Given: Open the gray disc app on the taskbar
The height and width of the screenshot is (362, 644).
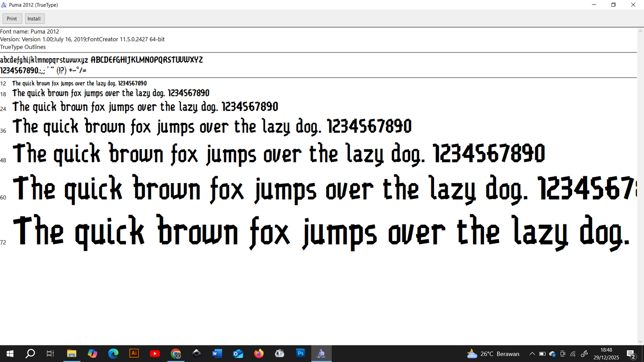Looking at the screenshot, I should point(279,354).
